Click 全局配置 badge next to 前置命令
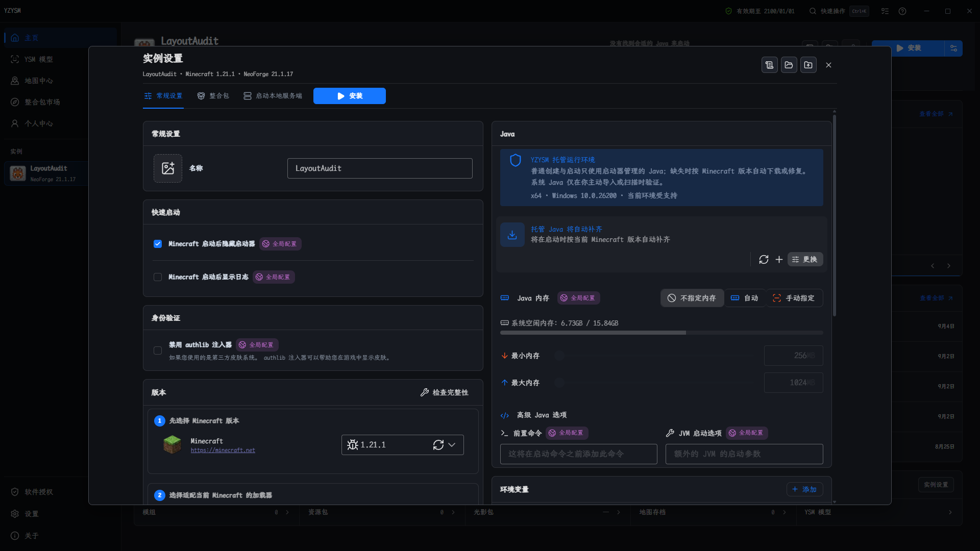This screenshot has height=551, width=980. (567, 433)
